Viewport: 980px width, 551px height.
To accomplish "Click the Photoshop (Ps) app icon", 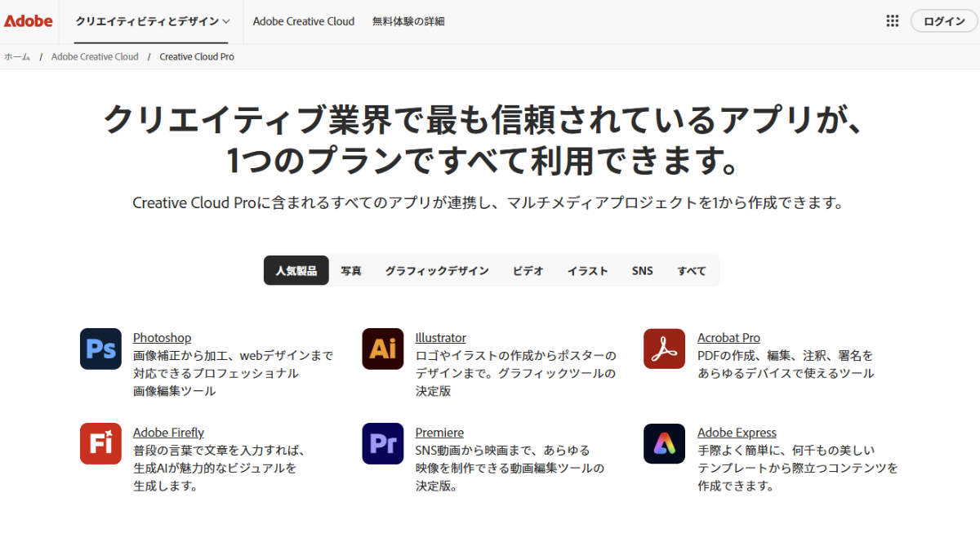I will pyautogui.click(x=100, y=349).
